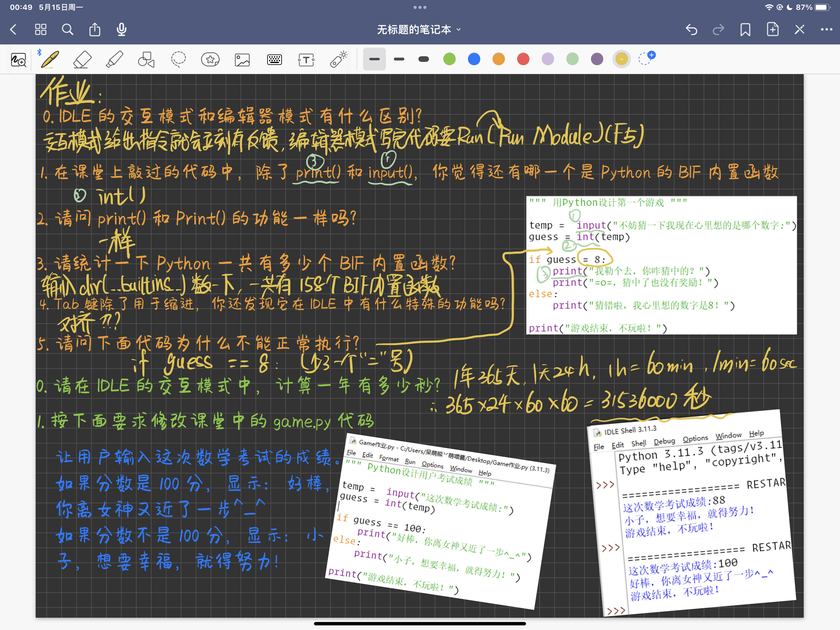Tap the battery 87% status indicator

pos(813,7)
